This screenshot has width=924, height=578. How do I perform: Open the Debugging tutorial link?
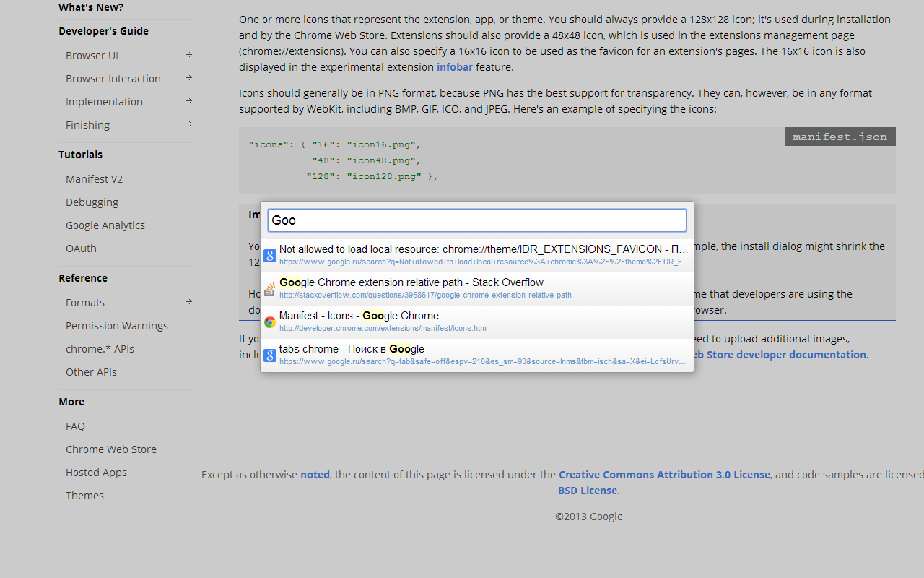92,202
